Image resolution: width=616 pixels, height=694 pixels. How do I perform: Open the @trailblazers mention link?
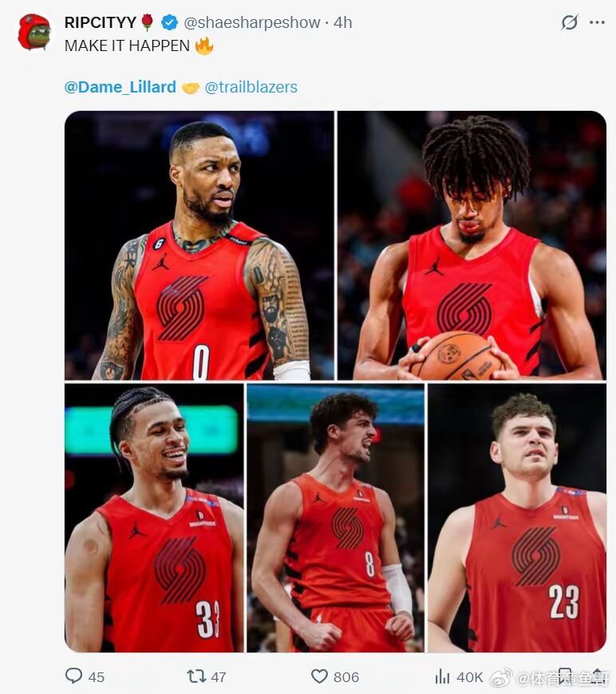coord(251,87)
